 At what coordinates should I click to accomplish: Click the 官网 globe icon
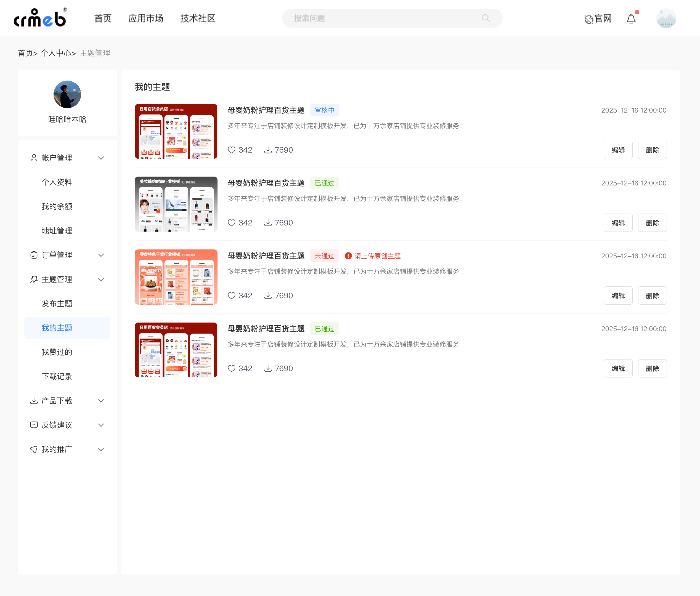click(x=589, y=19)
